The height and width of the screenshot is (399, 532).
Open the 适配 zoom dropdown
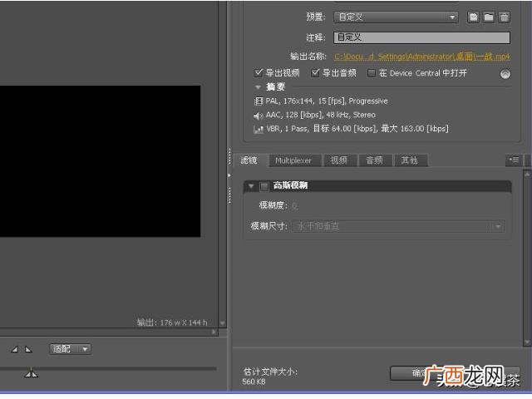pos(70,349)
